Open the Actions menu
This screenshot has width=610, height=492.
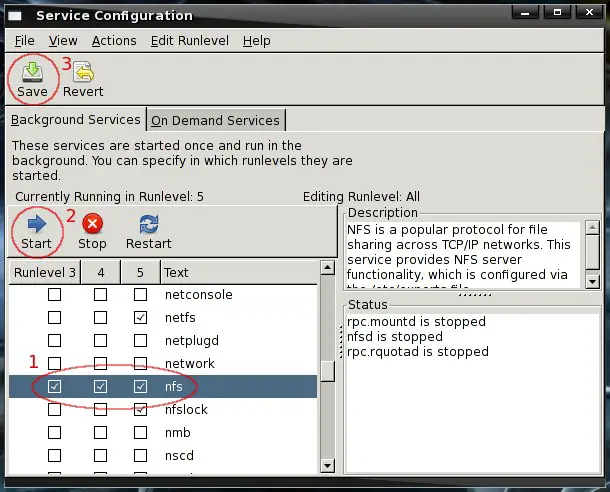pyautogui.click(x=114, y=40)
